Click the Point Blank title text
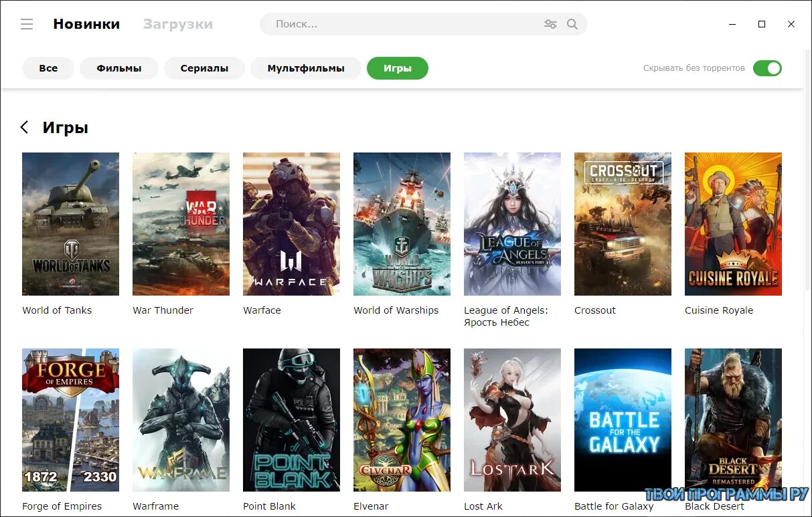Viewport: 812px width, 517px height. tap(269, 506)
